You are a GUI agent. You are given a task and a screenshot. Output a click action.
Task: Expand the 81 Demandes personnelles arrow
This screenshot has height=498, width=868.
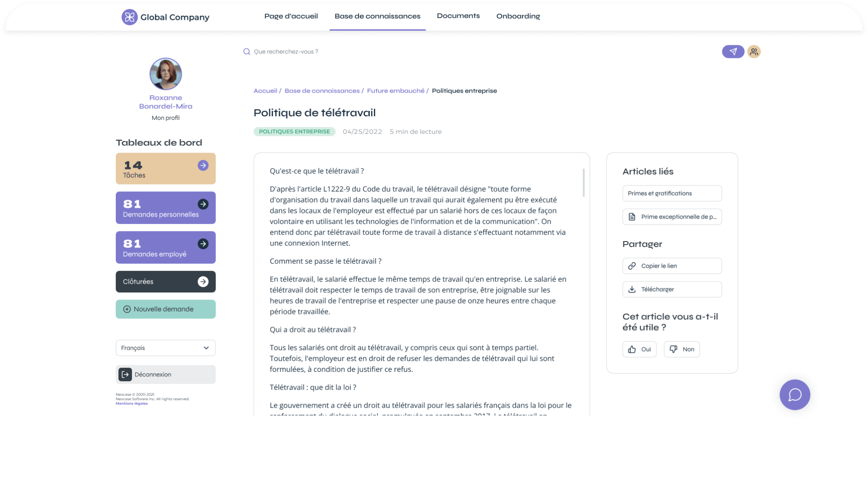pyautogui.click(x=203, y=204)
